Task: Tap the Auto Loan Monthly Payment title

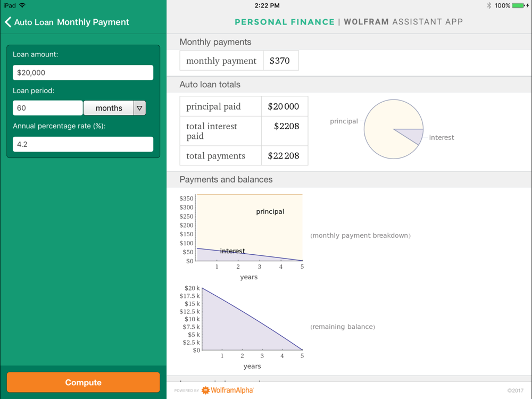Action: tap(72, 22)
